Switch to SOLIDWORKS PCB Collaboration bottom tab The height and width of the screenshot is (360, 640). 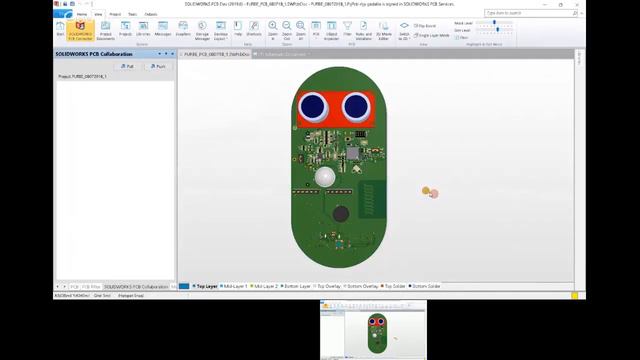click(x=136, y=287)
